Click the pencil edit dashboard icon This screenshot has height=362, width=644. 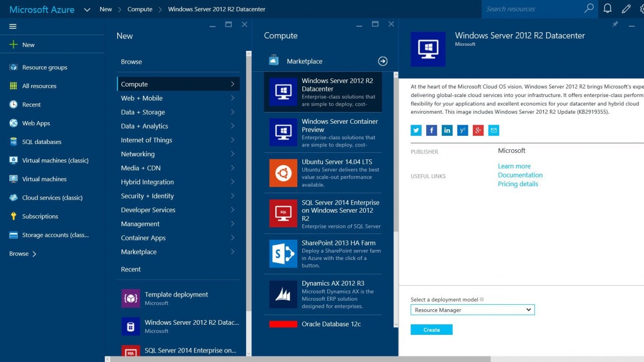[x=626, y=9]
